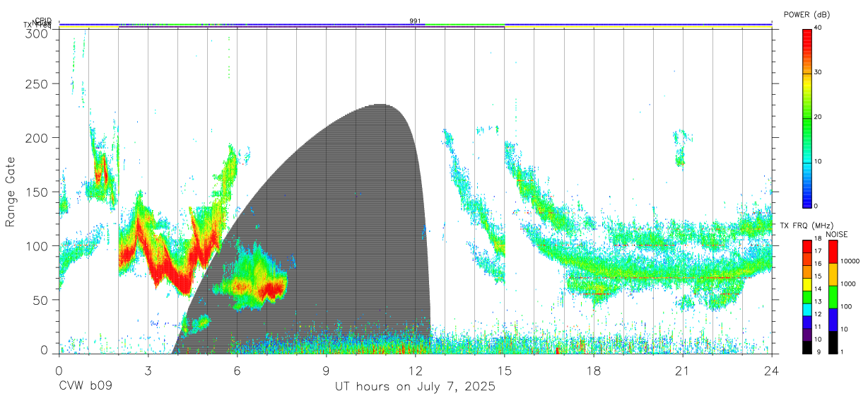Screen dimensions: 868x401
Task: Click the 100 tick on Range Gate axis
Action: (35, 245)
